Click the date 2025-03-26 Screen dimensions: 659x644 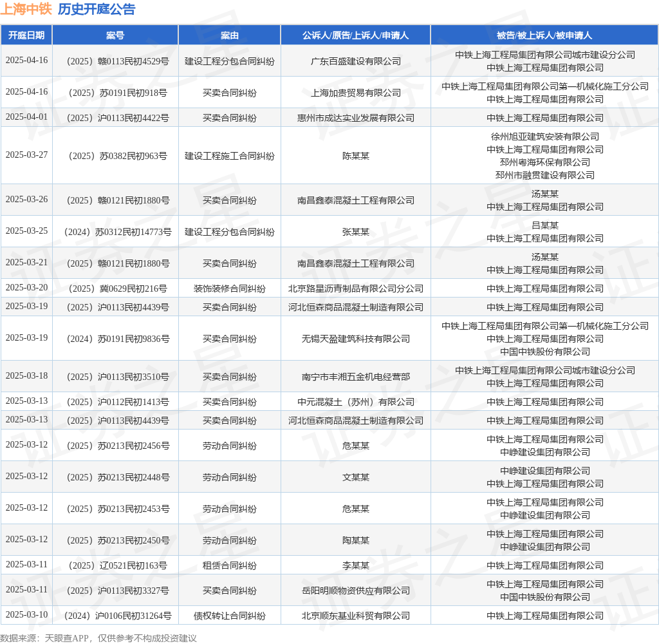(26, 200)
